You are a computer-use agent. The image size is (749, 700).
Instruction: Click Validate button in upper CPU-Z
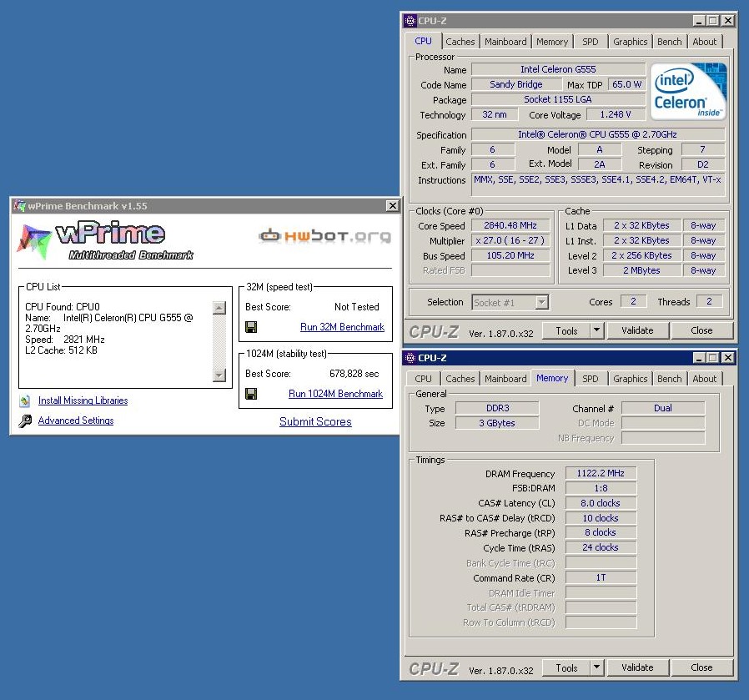click(x=638, y=330)
